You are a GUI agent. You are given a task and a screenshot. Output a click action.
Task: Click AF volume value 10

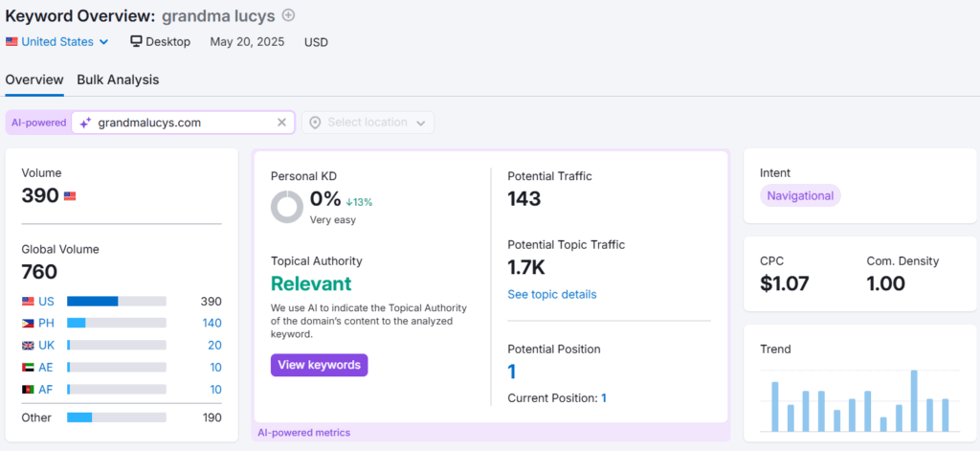(215, 390)
